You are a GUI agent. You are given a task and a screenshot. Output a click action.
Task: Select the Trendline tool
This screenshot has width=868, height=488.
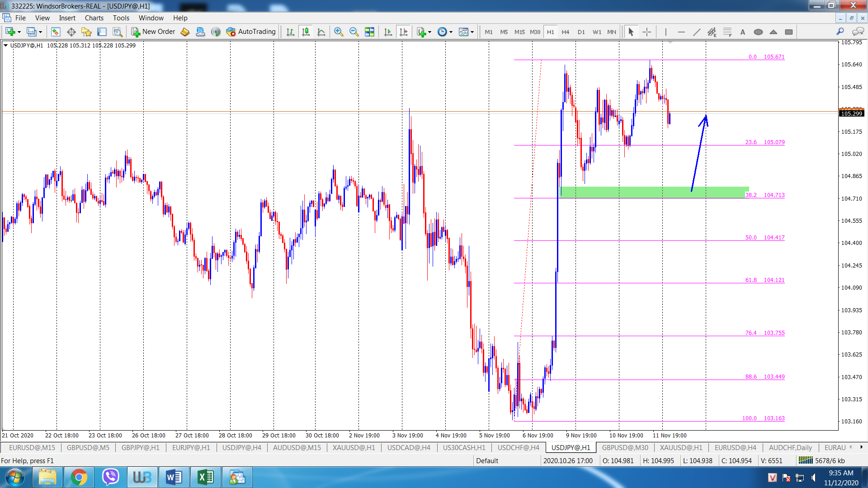[x=697, y=32]
